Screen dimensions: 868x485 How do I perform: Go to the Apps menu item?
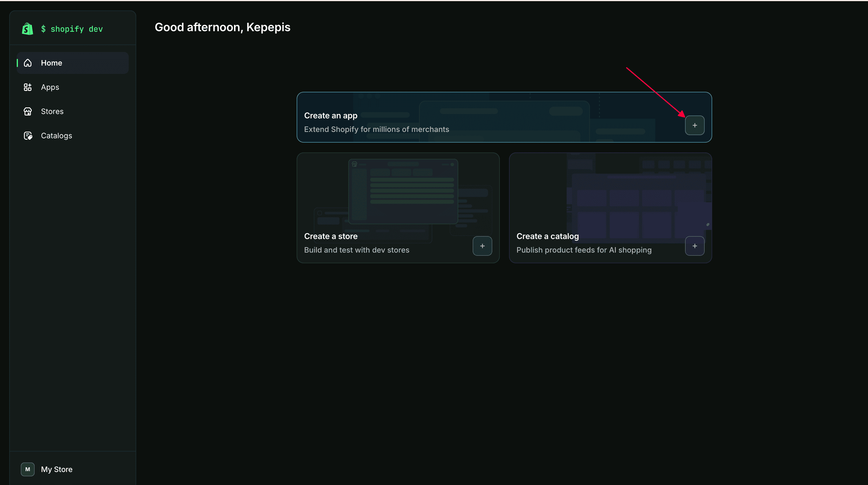(73, 87)
